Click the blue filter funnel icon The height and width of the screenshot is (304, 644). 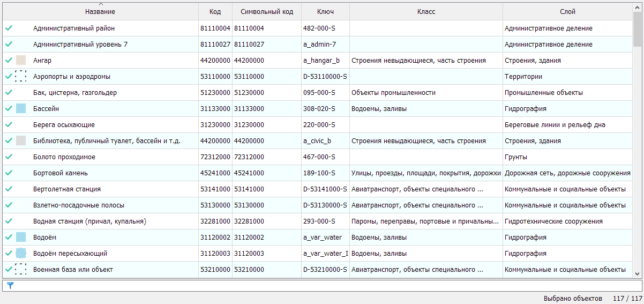point(10,286)
